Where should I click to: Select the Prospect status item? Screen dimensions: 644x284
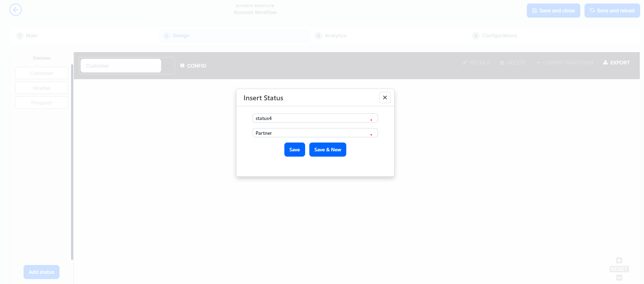42,103
